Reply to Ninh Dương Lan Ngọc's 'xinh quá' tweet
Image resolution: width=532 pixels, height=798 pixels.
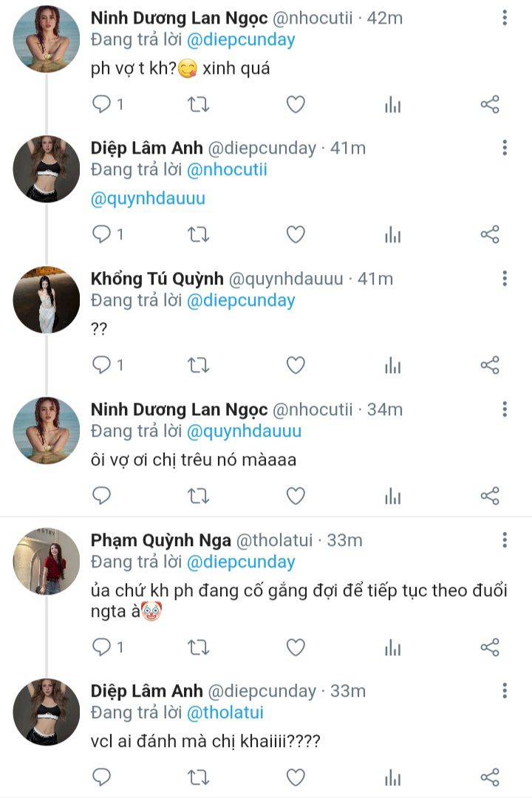tap(101, 105)
